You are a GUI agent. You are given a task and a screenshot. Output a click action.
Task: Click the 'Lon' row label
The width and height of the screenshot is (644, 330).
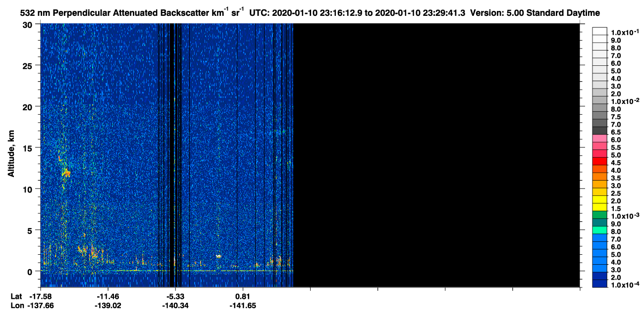(x=17, y=306)
